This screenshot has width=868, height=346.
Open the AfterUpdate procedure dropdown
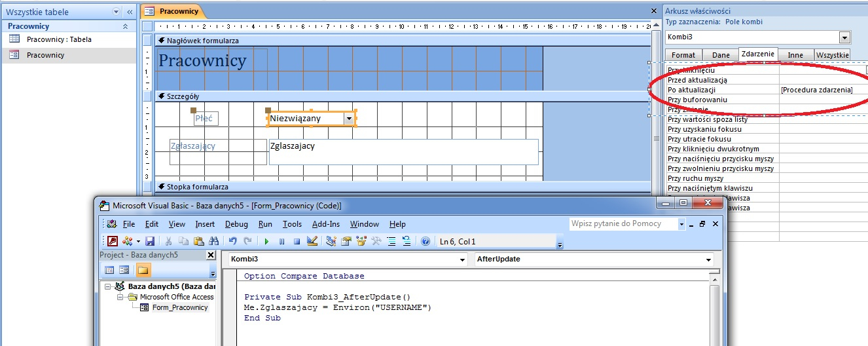709,259
